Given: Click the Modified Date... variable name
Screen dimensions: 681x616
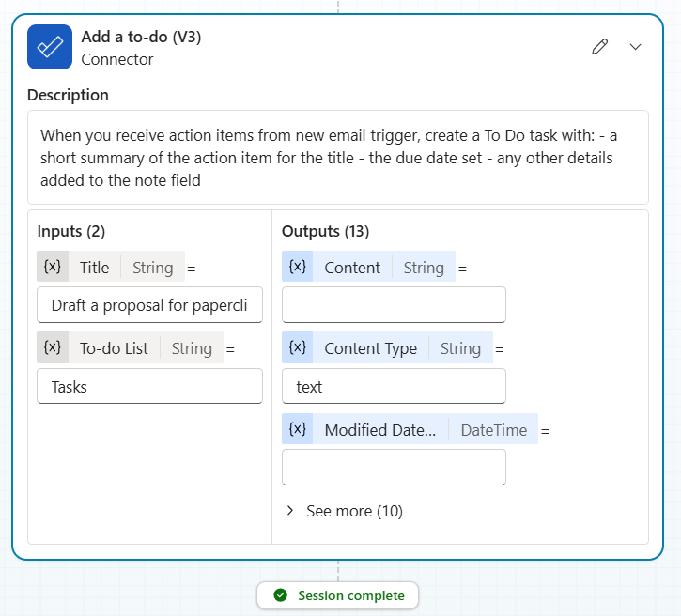Looking at the screenshot, I should coord(380,430).
